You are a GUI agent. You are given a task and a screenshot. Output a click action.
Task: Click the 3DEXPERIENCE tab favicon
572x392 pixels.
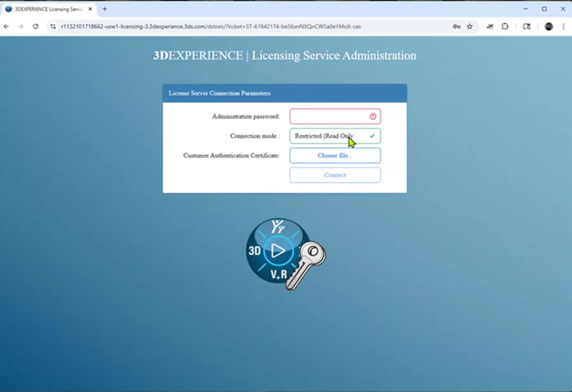pyautogui.click(x=9, y=9)
